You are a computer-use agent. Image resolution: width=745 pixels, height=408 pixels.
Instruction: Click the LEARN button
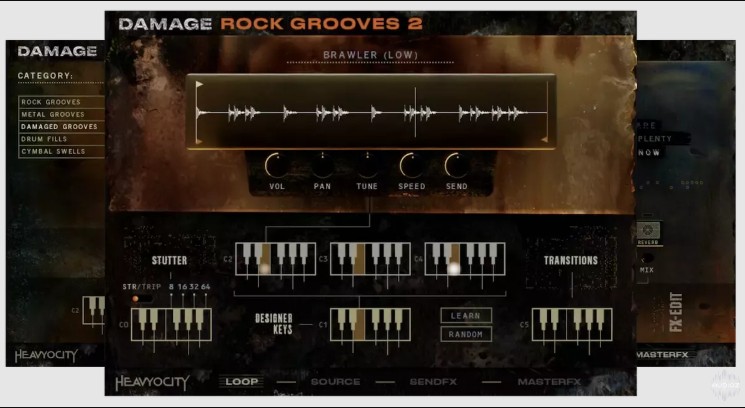(466, 315)
